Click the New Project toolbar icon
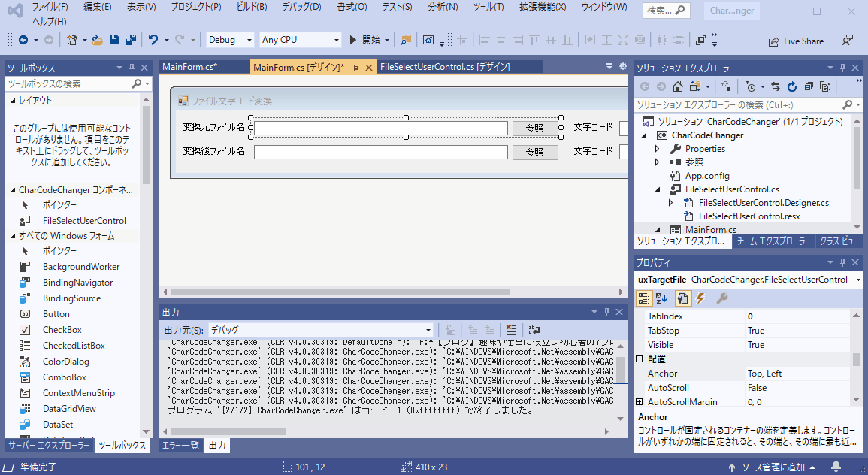 tap(71, 40)
